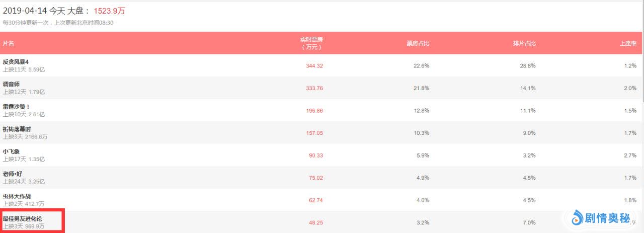
Task: Click the highlighted 最佳男友进化论 title
Action: [x=22, y=219]
